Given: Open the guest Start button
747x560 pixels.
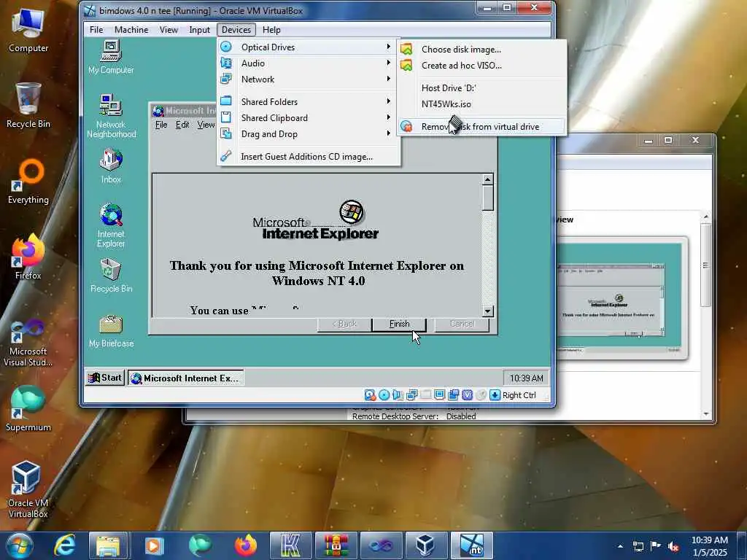Looking at the screenshot, I should 105,378.
